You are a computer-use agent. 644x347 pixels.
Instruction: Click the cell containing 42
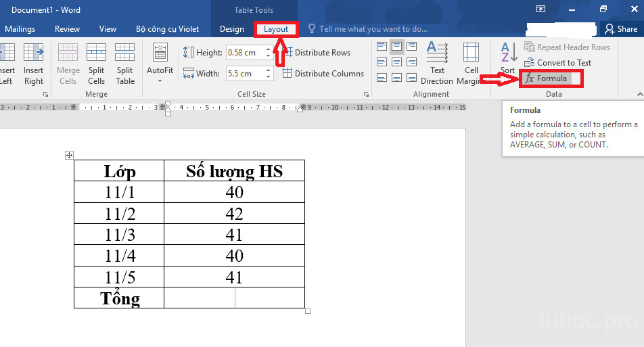coord(234,213)
